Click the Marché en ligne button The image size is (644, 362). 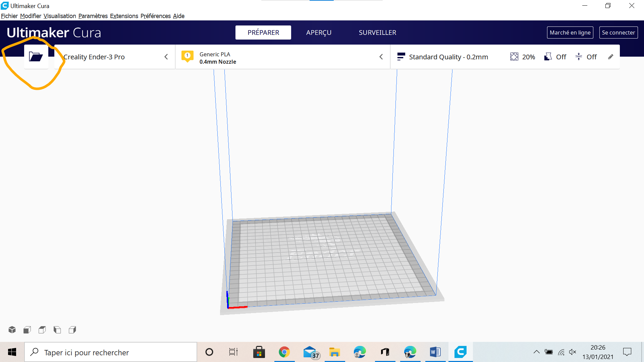[570, 33]
